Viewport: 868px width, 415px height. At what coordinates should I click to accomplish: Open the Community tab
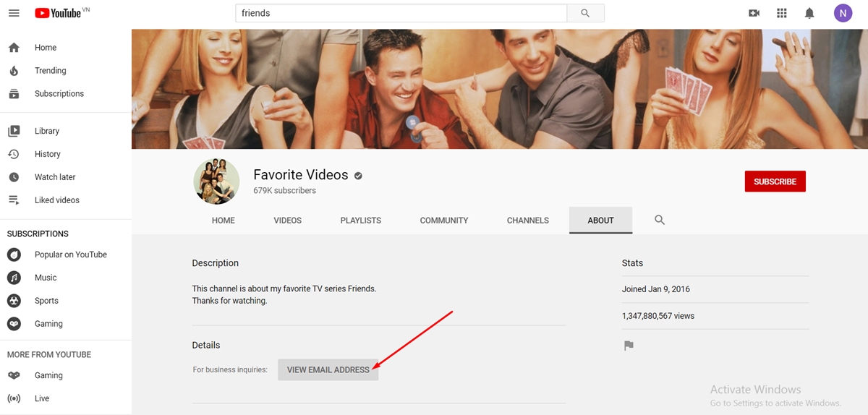[443, 221]
